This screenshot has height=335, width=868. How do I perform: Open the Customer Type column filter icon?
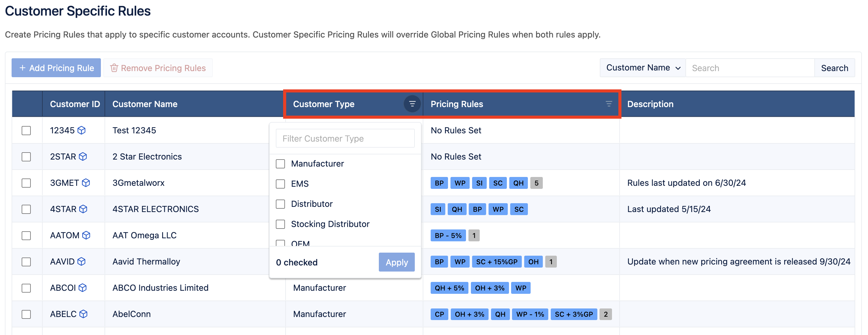tap(412, 104)
